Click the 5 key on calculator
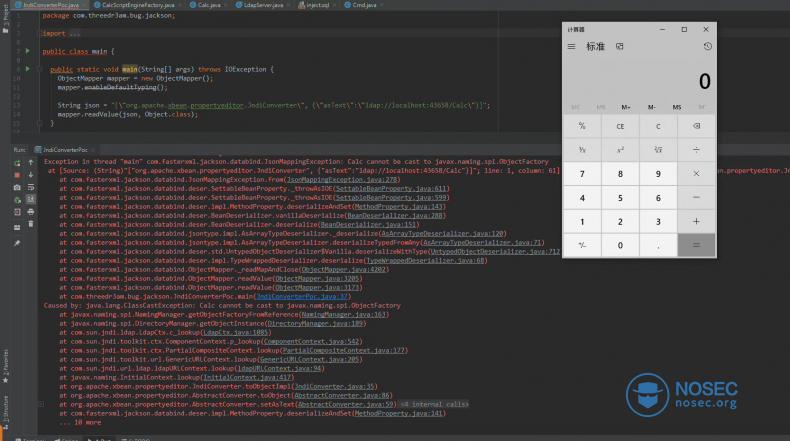 (620, 198)
